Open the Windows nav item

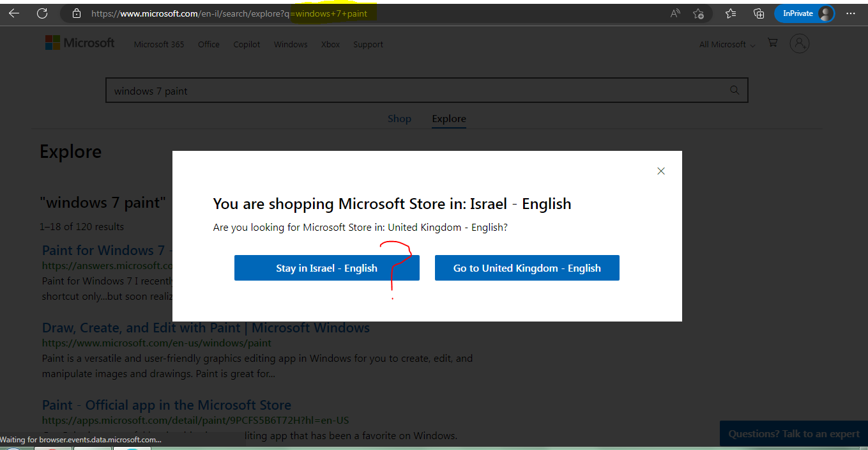pos(291,45)
